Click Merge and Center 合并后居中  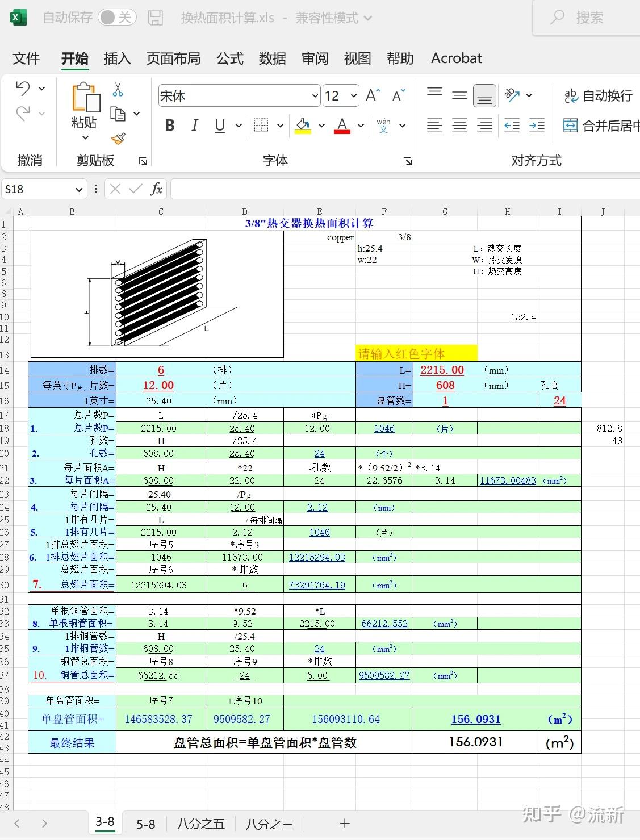pyautogui.click(x=601, y=126)
